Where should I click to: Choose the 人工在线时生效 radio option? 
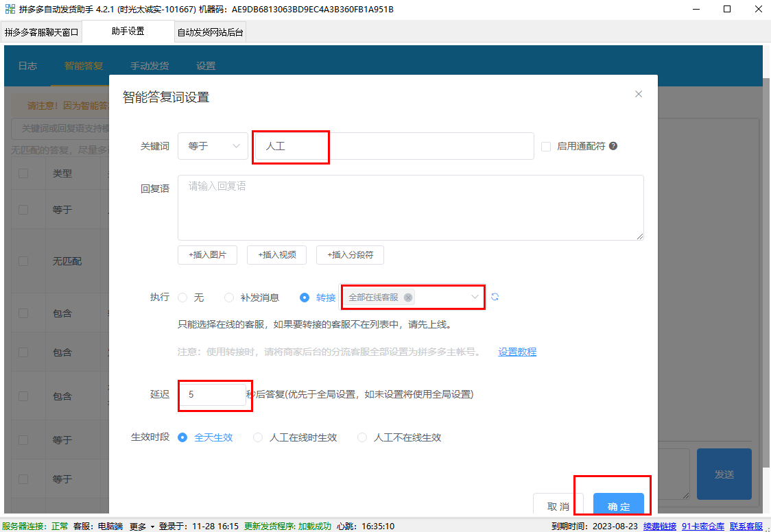pos(258,437)
